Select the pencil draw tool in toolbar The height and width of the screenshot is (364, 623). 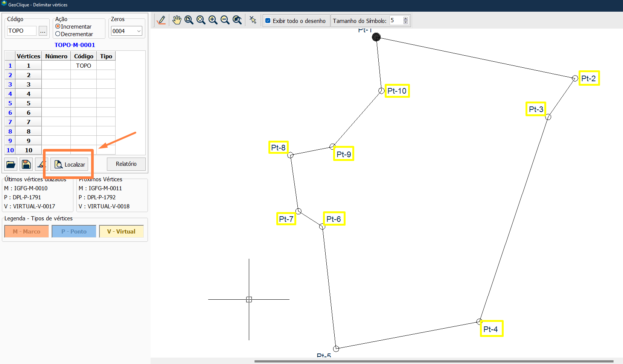click(161, 20)
